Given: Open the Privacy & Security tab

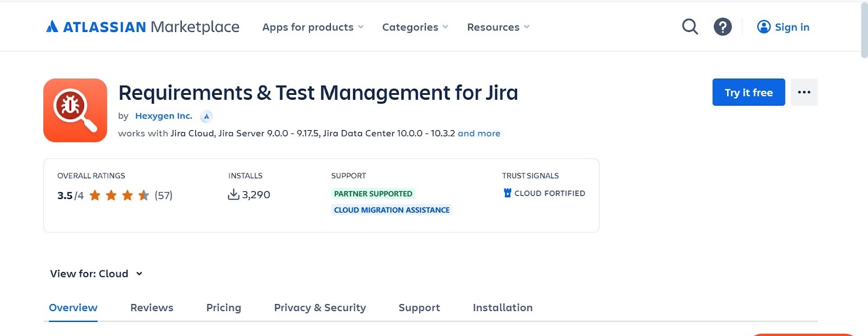Looking at the screenshot, I should (x=320, y=307).
